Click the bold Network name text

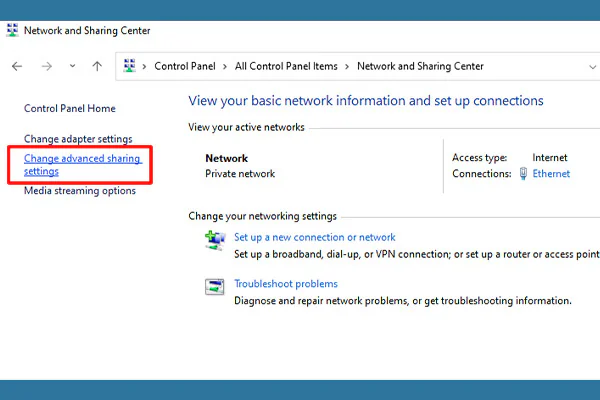tap(227, 158)
